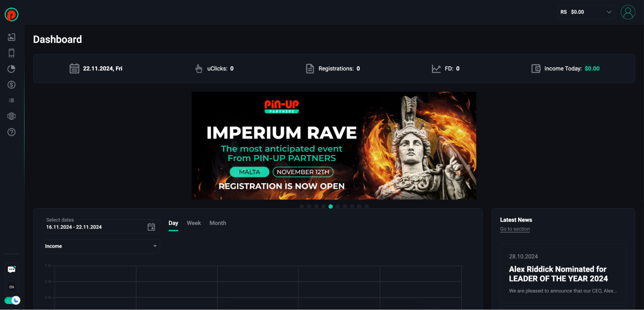Toggle the dark mode moon switch
Screen dimensions: 644x310
[12, 300]
